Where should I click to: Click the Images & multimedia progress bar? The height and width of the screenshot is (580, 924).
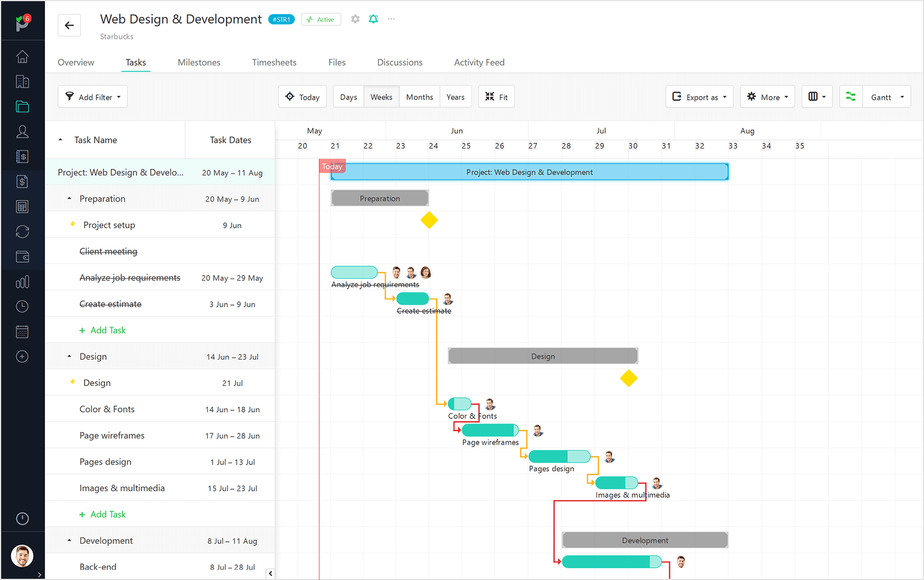617,483
